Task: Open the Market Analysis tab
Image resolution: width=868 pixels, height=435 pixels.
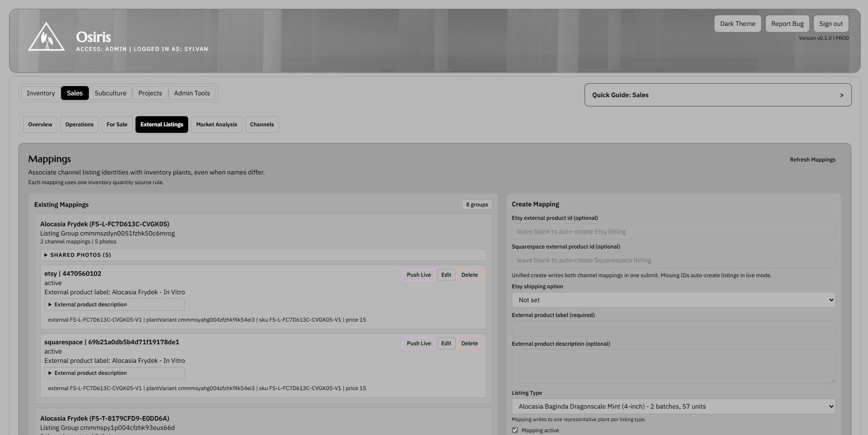Action: (x=216, y=124)
